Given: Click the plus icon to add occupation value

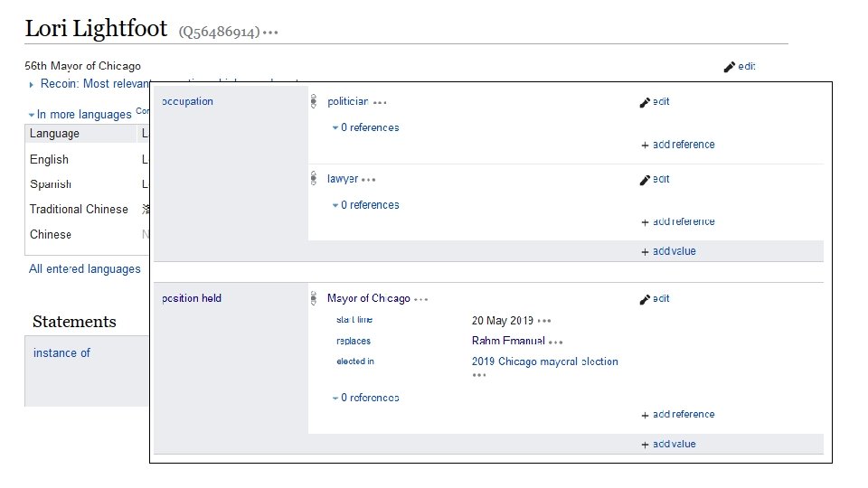Looking at the screenshot, I should tap(645, 252).
